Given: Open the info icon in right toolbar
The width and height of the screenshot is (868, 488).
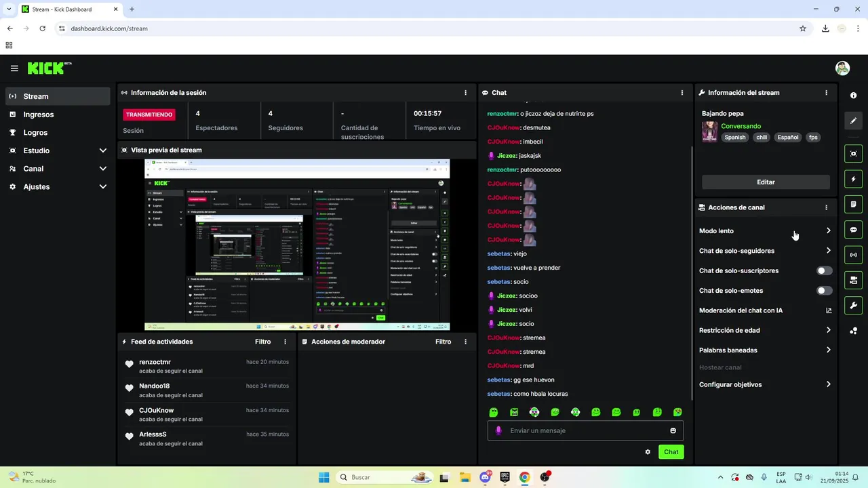Looking at the screenshot, I should 853,96.
